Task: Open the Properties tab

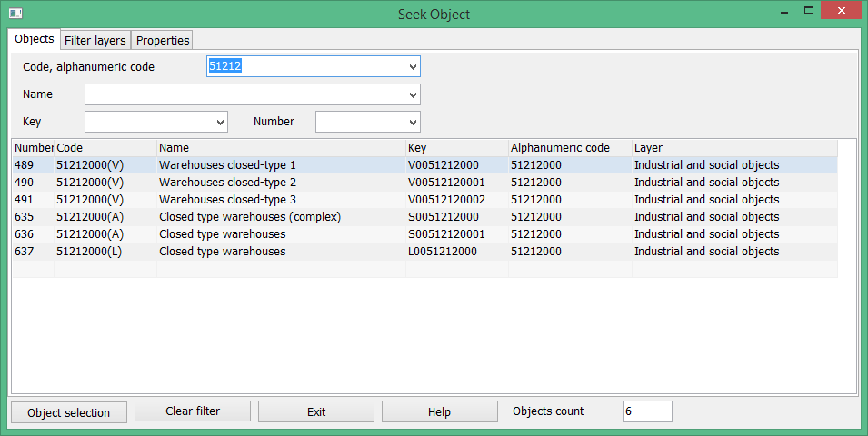Action: (163, 40)
